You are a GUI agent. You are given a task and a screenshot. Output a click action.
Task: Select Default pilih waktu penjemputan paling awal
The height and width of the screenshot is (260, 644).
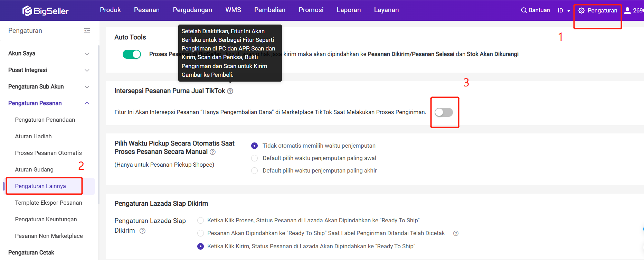coord(254,158)
